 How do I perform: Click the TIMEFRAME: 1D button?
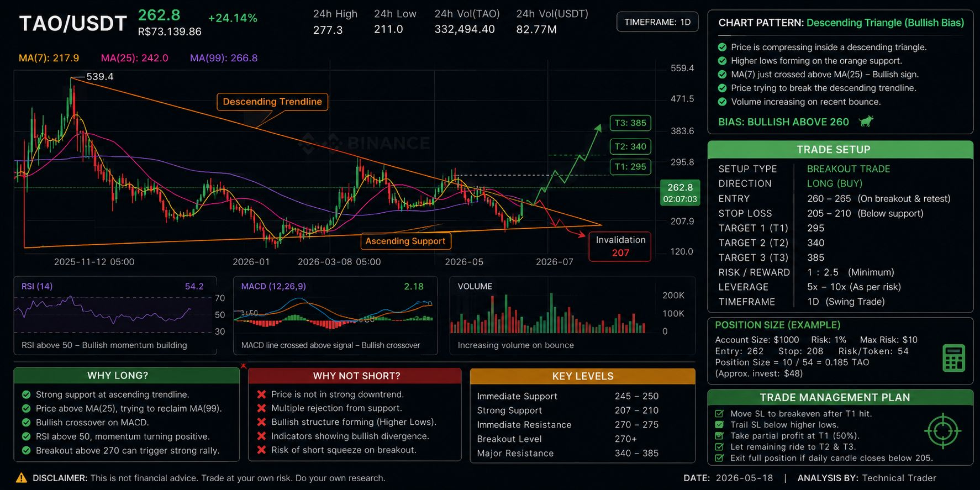[x=657, y=22]
